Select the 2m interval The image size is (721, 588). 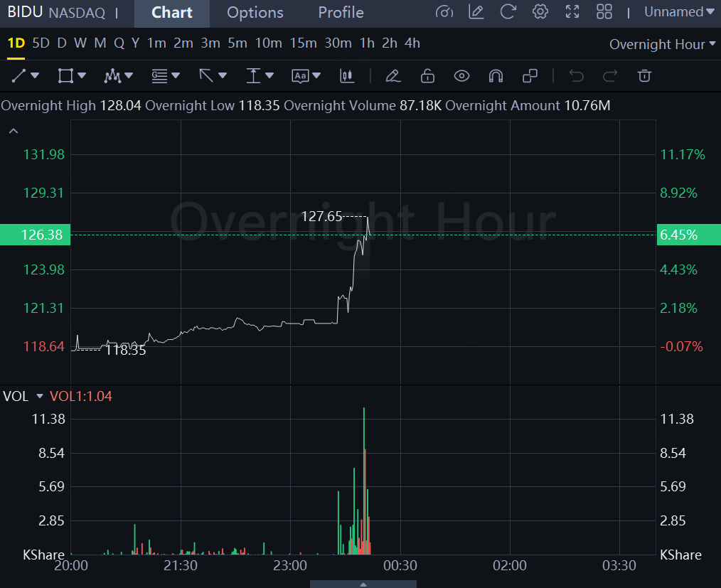183,43
